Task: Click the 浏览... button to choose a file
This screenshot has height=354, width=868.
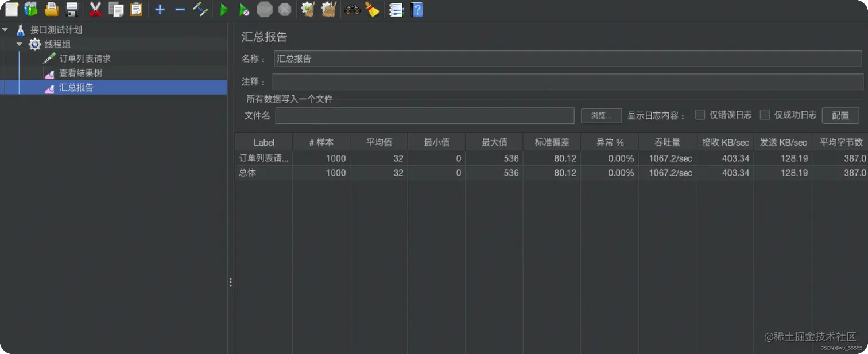Action: click(x=601, y=115)
